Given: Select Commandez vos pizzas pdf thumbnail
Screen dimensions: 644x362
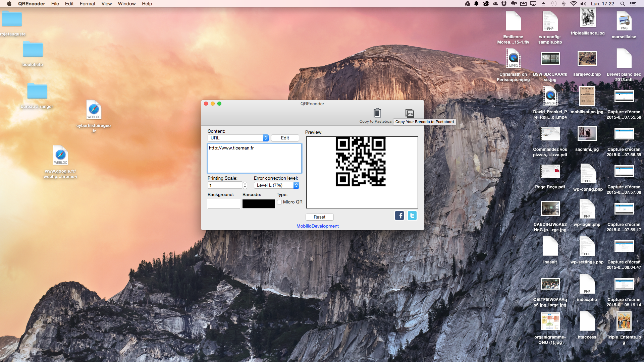Looking at the screenshot, I should (x=550, y=134).
